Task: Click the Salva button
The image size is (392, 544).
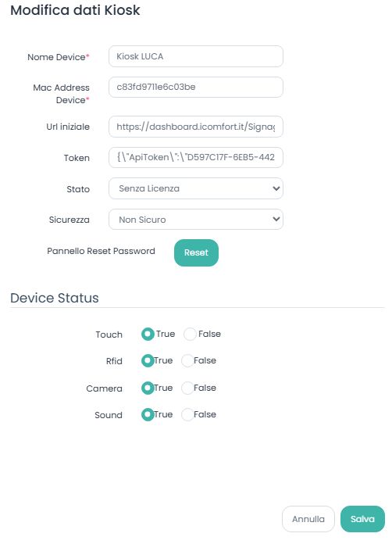Action: coord(362,519)
